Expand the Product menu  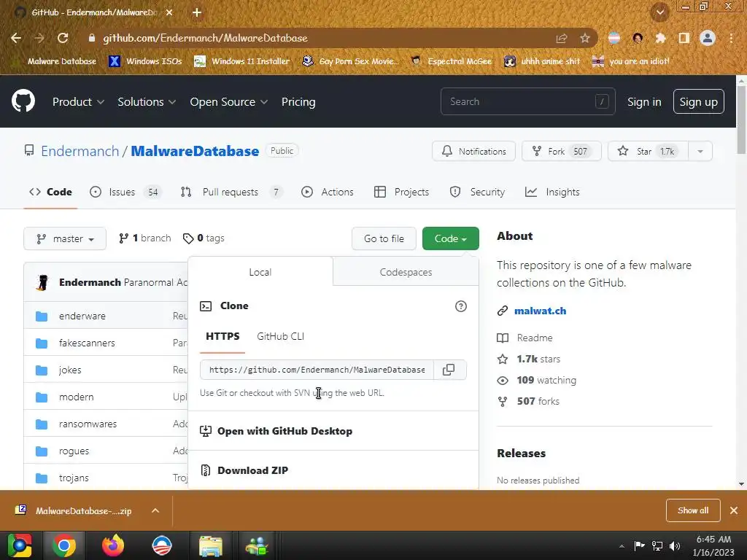pos(78,102)
